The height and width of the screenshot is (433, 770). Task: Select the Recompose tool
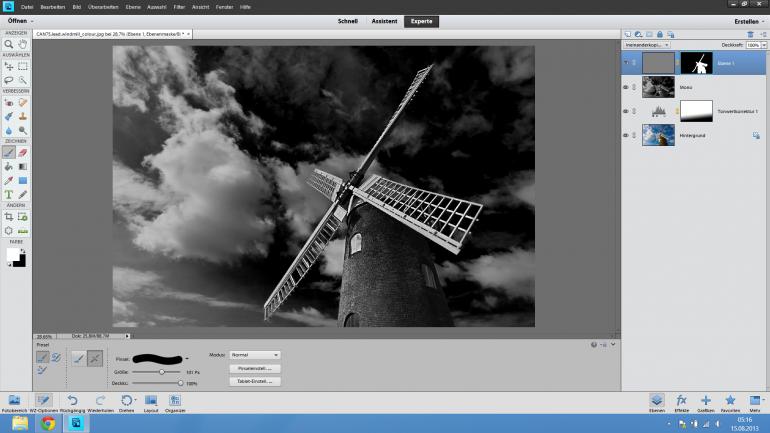click(x=23, y=216)
